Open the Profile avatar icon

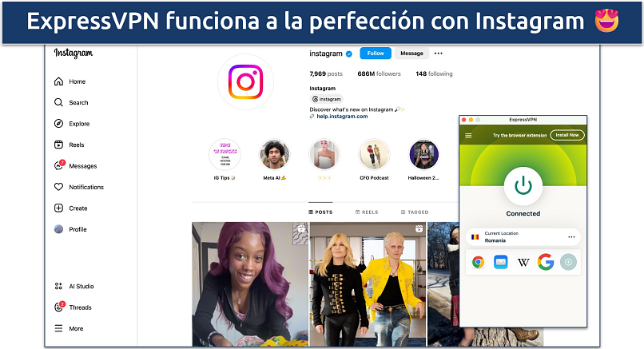point(59,229)
